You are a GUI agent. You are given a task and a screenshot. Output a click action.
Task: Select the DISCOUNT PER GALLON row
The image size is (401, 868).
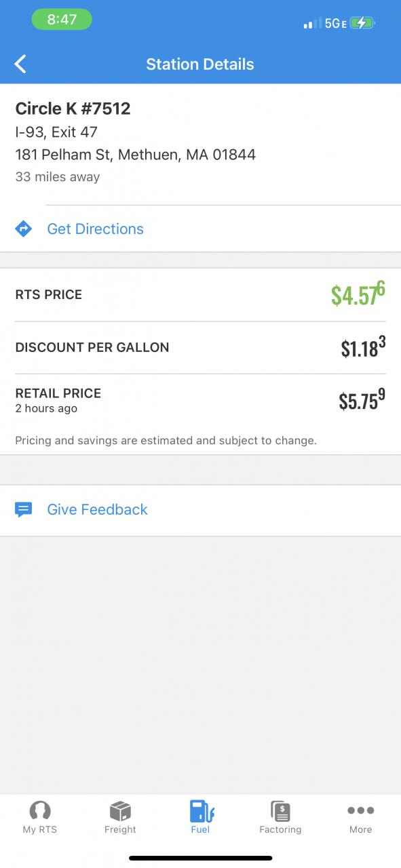pos(200,347)
